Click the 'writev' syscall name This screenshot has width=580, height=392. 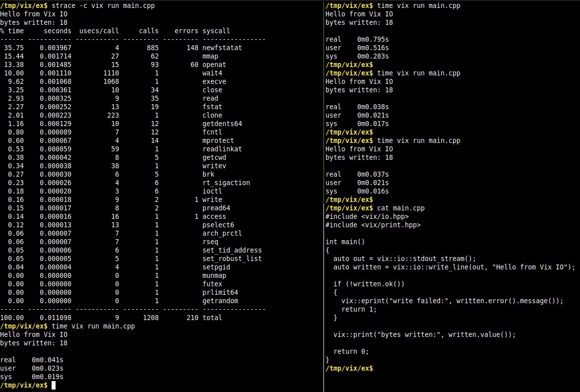214,166
